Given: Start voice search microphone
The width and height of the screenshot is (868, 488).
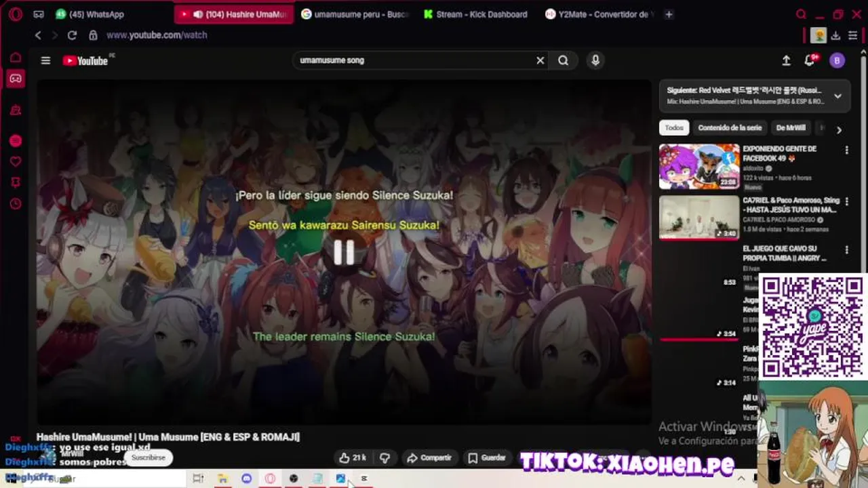Looking at the screenshot, I should (595, 60).
